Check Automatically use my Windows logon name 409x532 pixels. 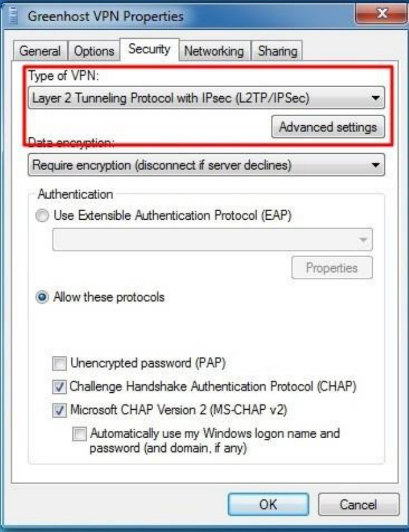(x=79, y=434)
